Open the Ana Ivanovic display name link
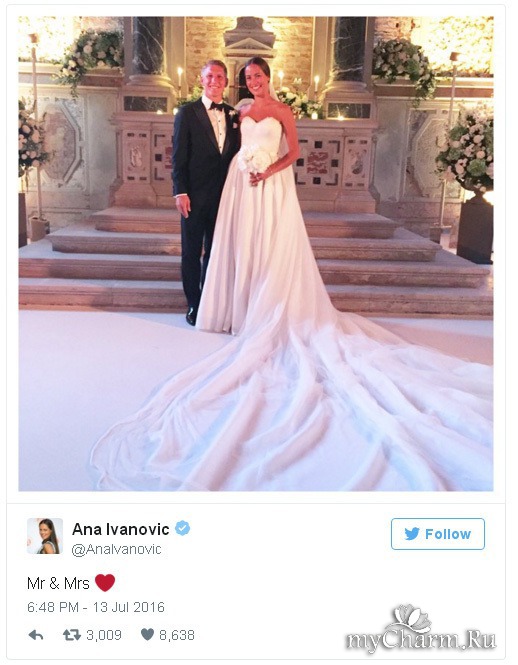 [120, 529]
